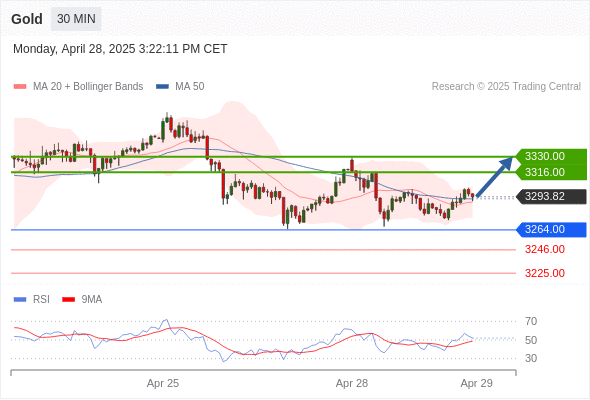Click the 3225.00 red support label
The image size is (590, 400).
544,273
